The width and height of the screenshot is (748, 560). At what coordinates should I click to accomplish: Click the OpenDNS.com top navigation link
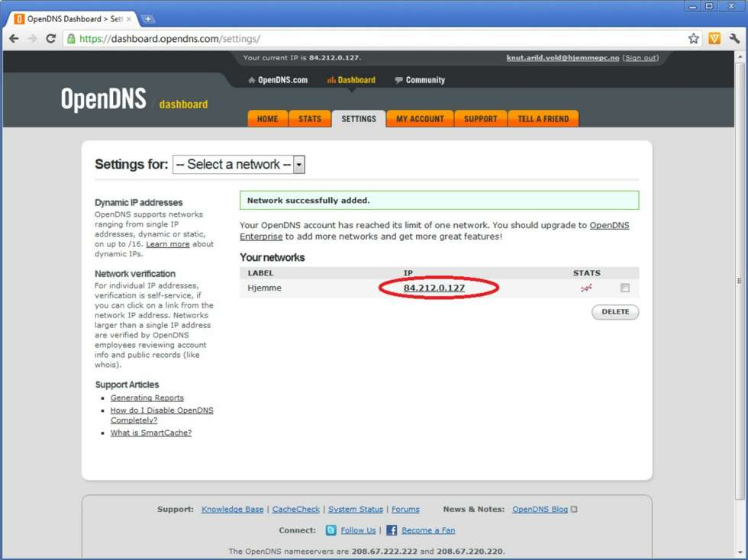[x=278, y=80]
